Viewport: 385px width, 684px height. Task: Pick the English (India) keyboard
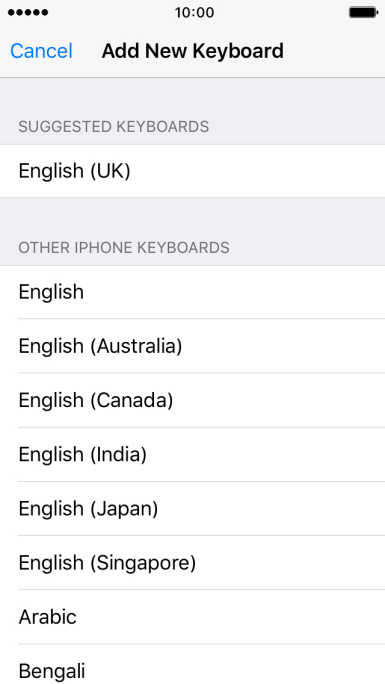click(192, 454)
